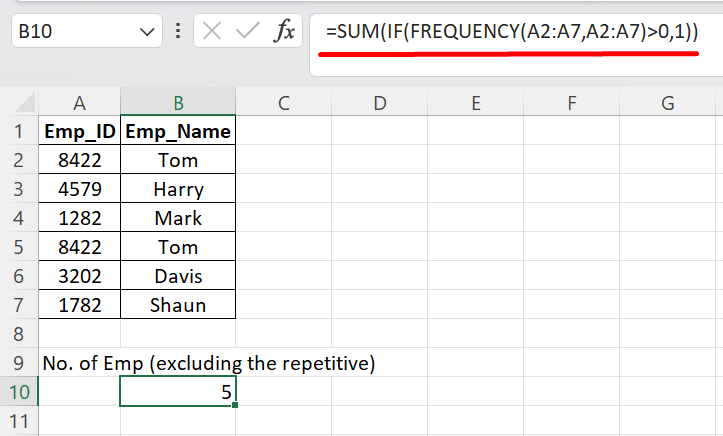Select row 11 header
723x436 pixels.
(x=18, y=421)
